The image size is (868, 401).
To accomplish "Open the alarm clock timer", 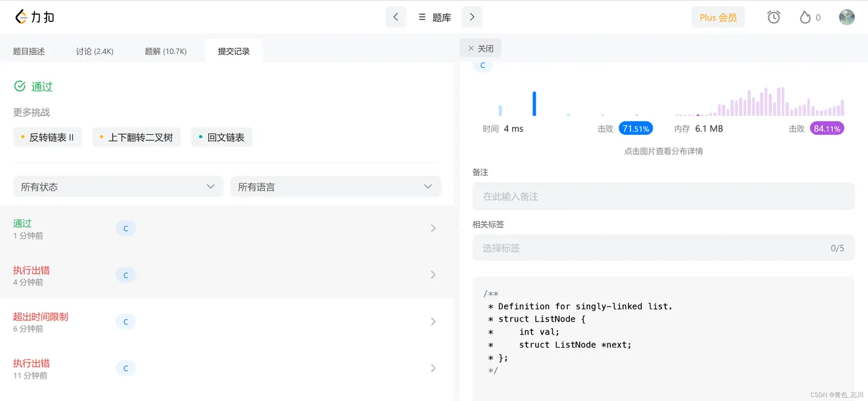I will [773, 17].
